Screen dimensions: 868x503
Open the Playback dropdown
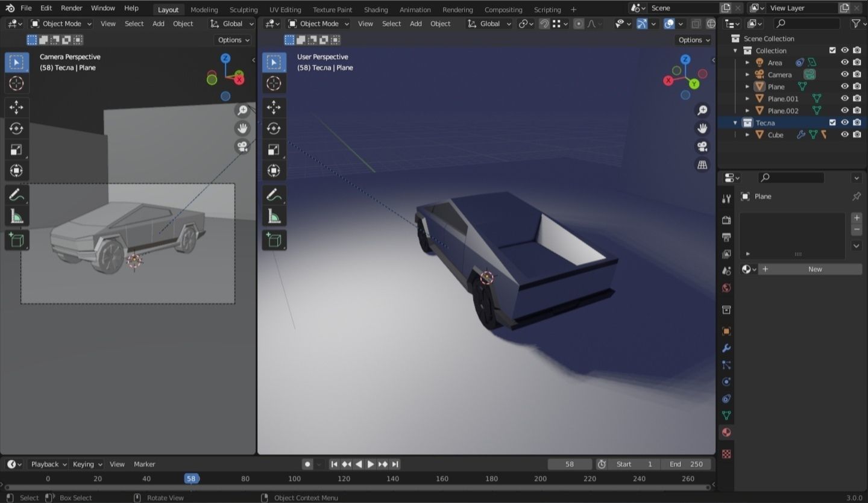(48, 464)
